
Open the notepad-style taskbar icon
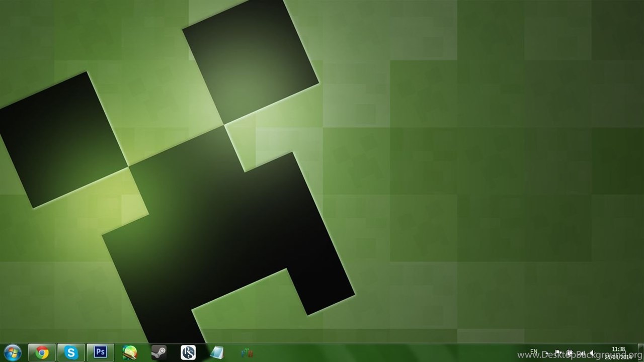(217, 352)
